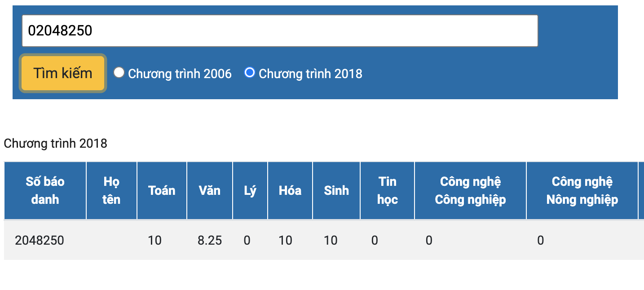Click the Sinh column header
Screen dimensions: 644x290
coord(336,190)
